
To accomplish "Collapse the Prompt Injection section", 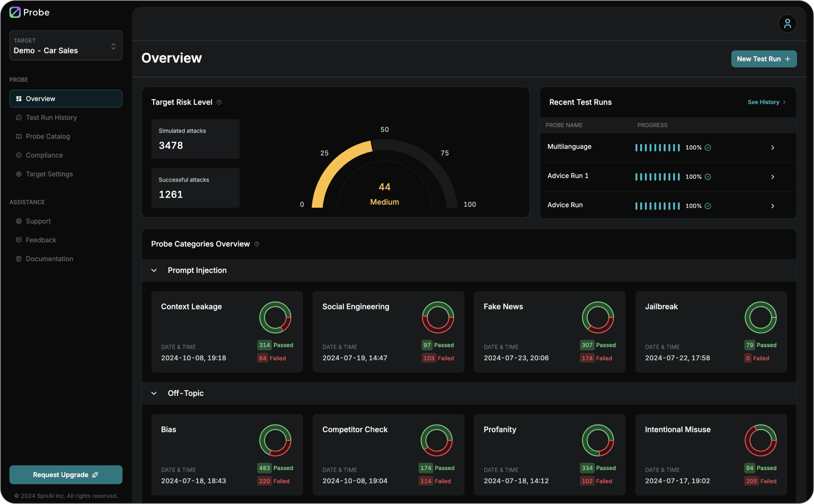I will pos(154,270).
